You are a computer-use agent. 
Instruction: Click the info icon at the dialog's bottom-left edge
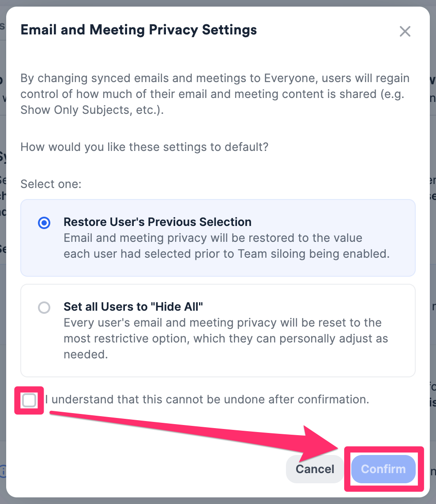(3, 471)
